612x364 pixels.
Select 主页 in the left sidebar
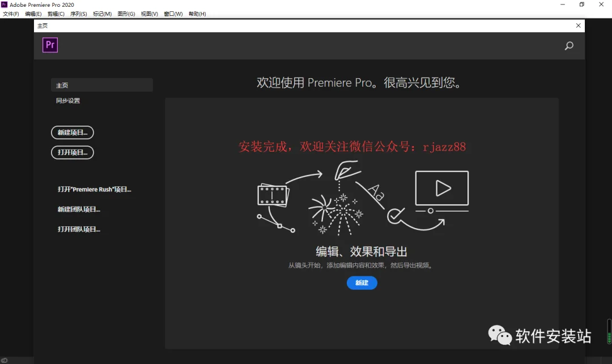[102, 85]
